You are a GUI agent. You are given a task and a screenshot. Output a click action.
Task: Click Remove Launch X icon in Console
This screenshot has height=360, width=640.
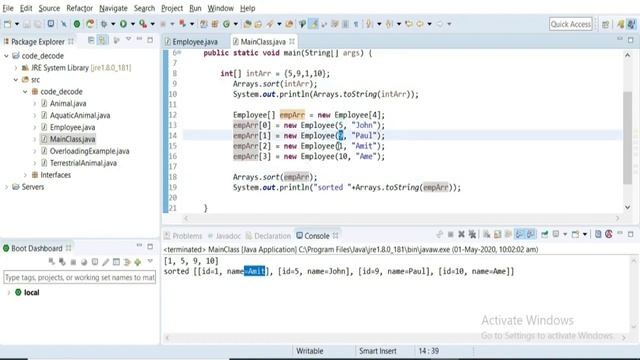coord(461,234)
